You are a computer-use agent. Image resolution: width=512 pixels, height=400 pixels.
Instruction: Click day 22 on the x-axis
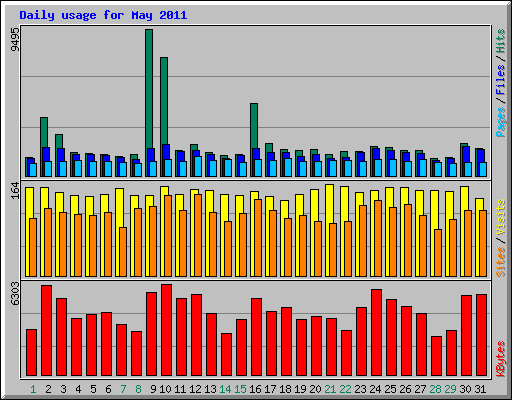(x=345, y=389)
